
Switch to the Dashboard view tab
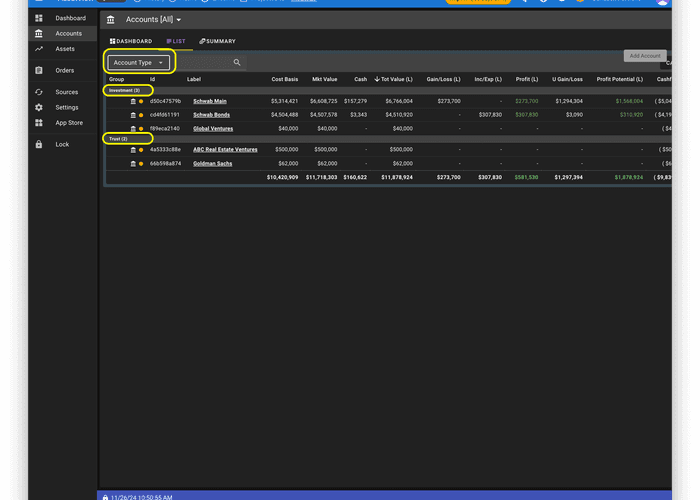[x=131, y=41]
